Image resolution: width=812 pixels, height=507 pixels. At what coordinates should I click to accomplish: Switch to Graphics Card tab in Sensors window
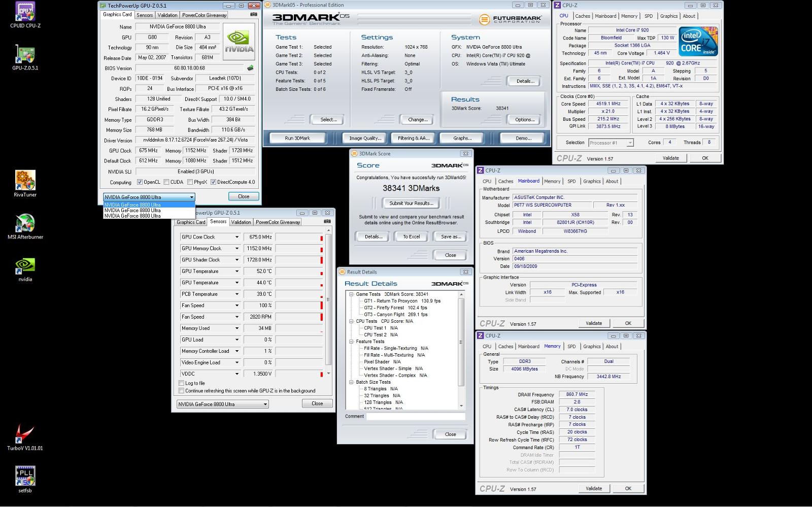[191, 222]
